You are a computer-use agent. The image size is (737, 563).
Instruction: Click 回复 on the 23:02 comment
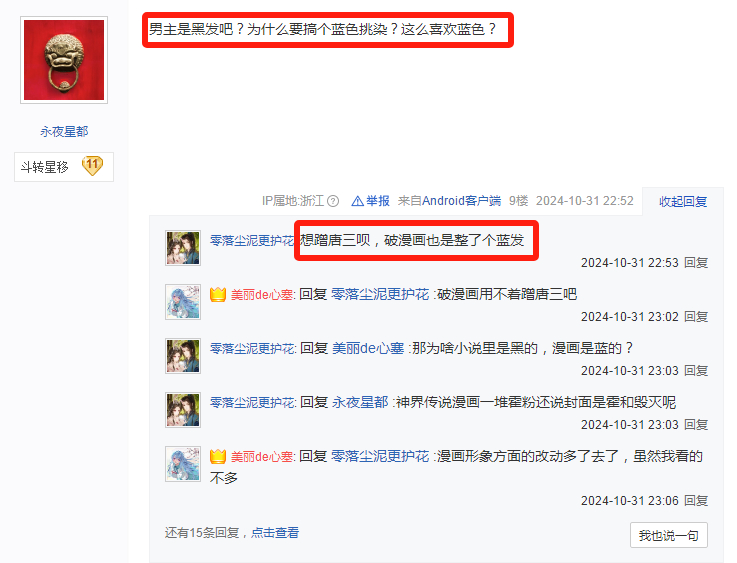coord(696,317)
